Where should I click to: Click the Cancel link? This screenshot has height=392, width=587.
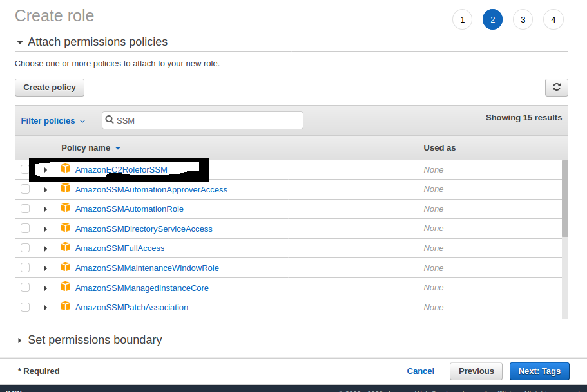tap(420, 371)
